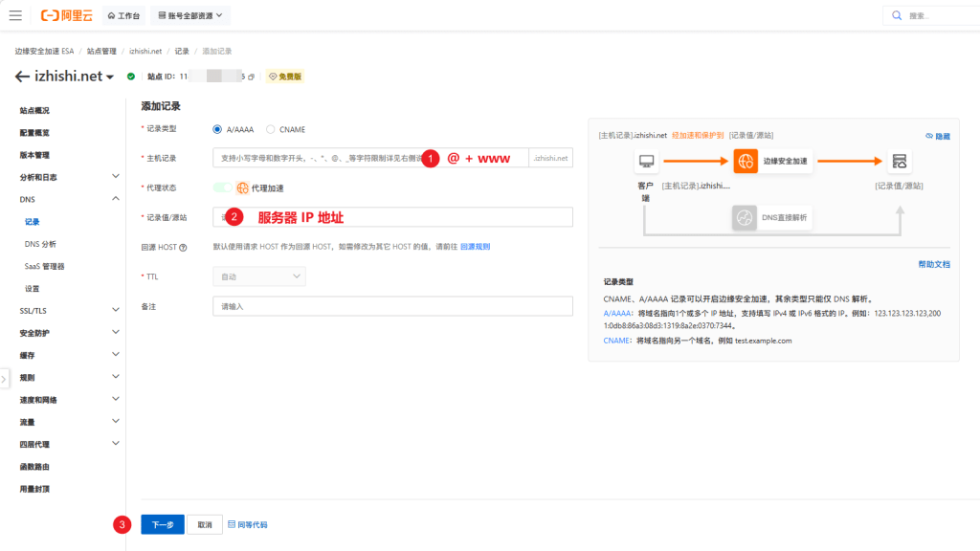
Task: Select the A/AAAA record type radio
Action: 217,129
